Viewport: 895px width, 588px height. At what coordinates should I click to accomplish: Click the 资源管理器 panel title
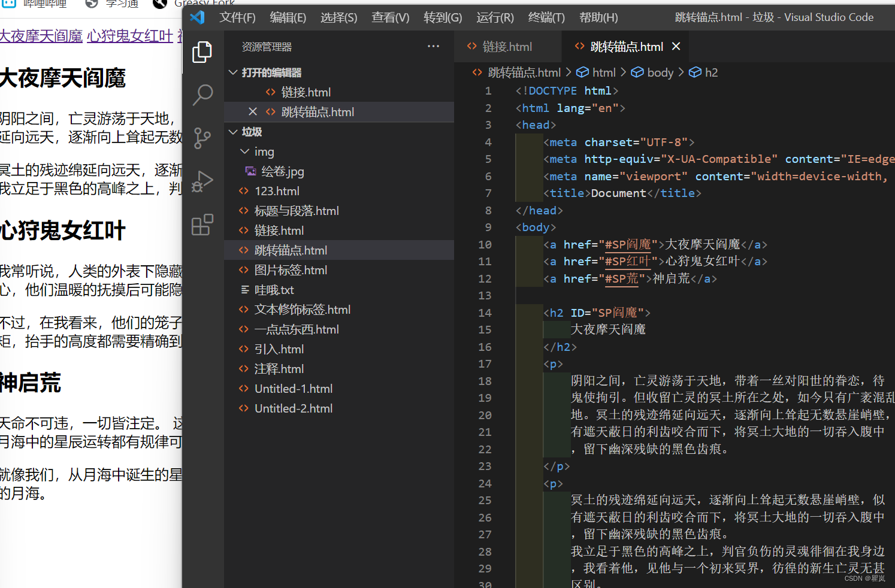pyautogui.click(x=267, y=46)
